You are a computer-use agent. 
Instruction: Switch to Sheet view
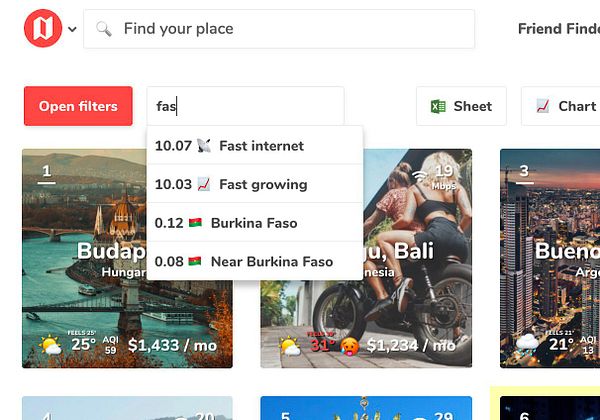pos(461,106)
